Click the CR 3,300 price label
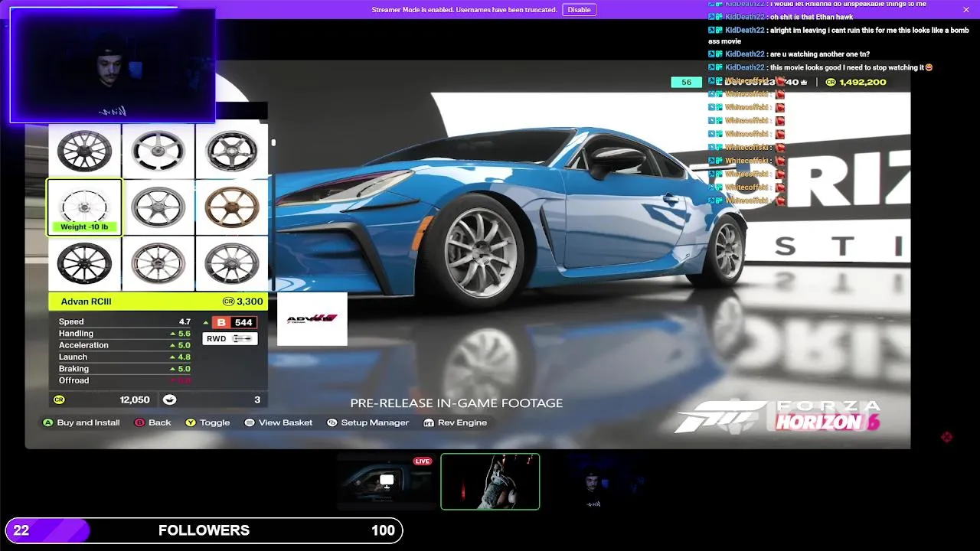 [x=243, y=302]
